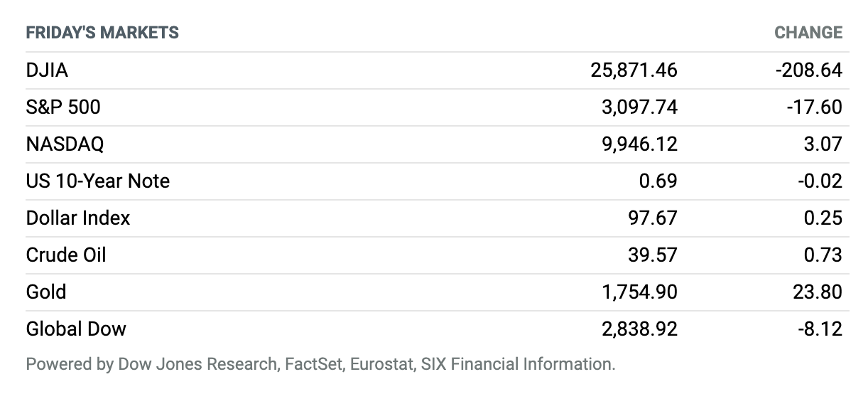Screen dimensions: 868x394
Task: Select the Global Dow value 2,838.92
Action: [x=639, y=329]
